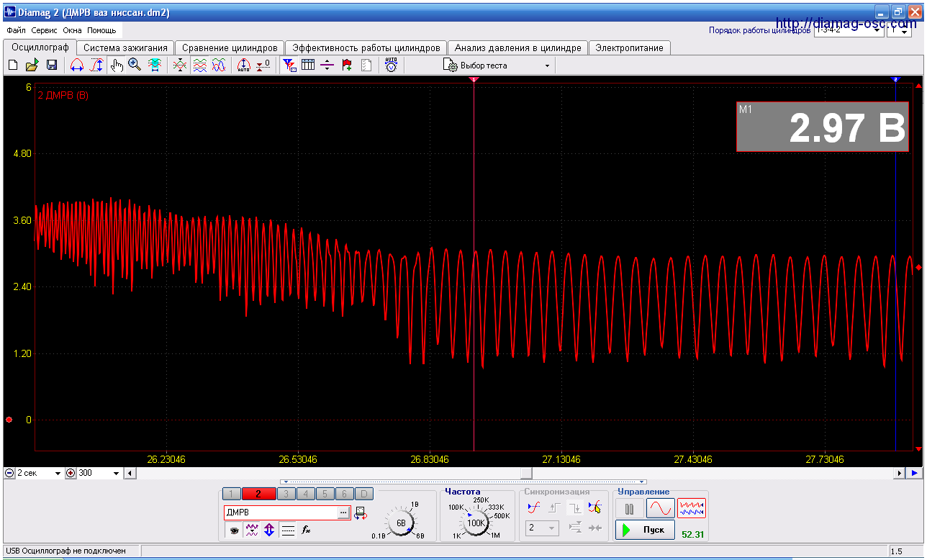Open the Помощь menu

(101, 31)
